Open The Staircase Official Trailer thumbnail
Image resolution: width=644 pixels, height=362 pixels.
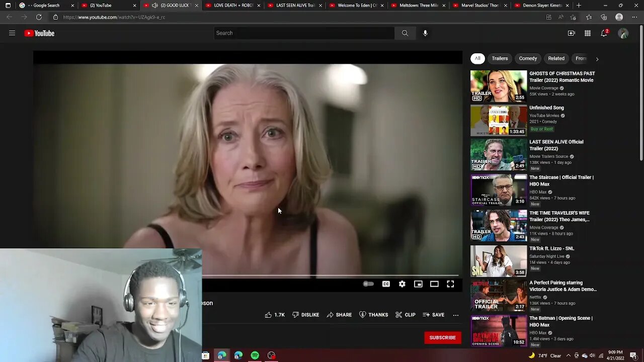coord(499,190)
